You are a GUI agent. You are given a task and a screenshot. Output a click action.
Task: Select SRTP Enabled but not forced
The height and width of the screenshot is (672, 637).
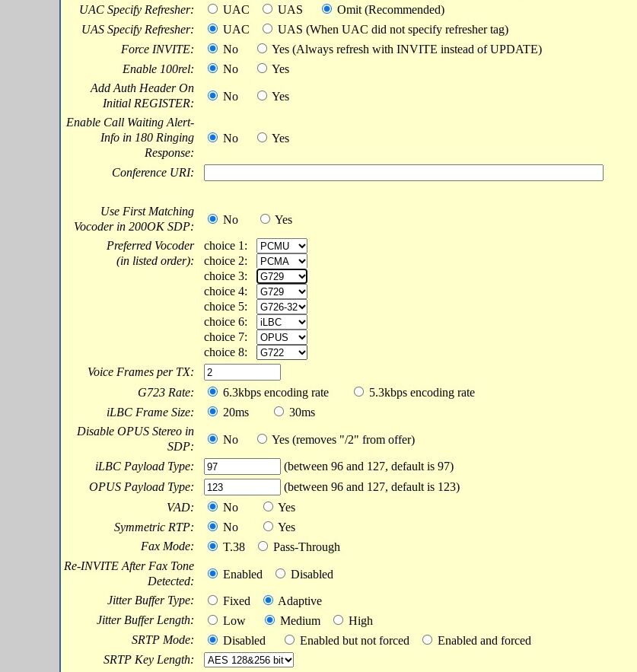click(x=290, y=640)
